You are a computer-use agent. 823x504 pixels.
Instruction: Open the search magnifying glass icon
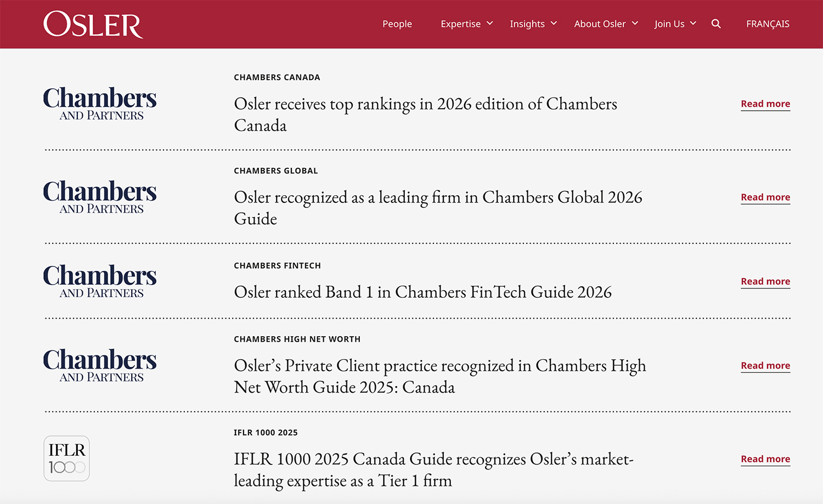(x=716, y=24)
